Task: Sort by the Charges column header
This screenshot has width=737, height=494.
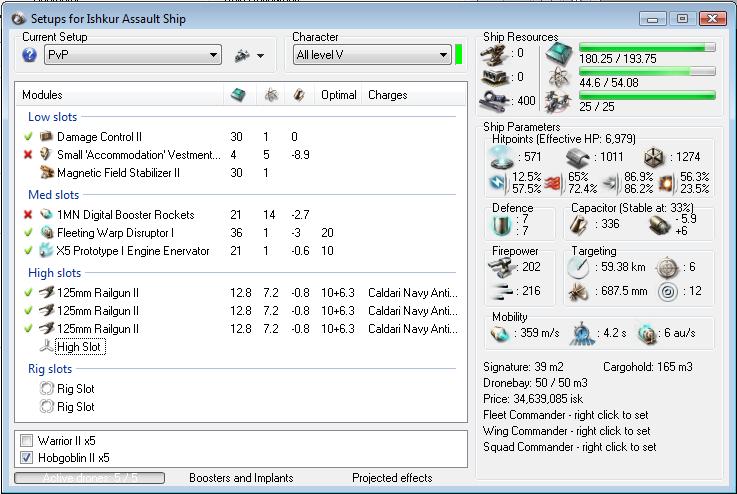Action: pos(387,95)
